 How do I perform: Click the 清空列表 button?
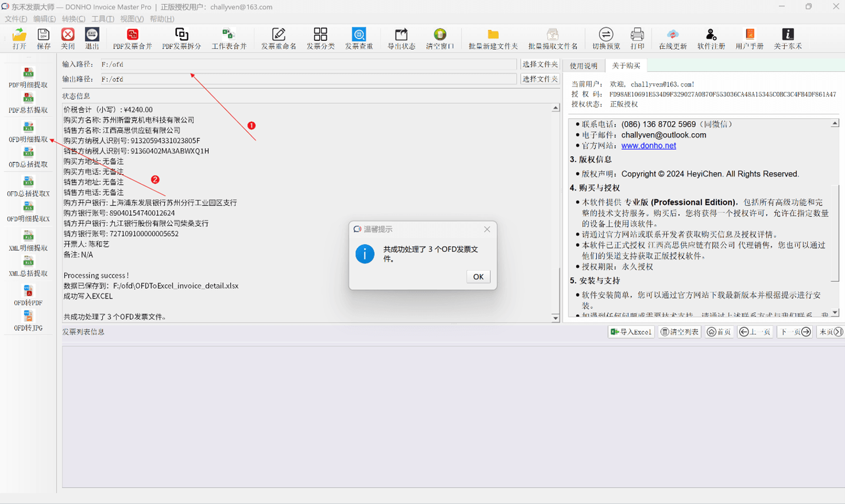click(x=680, y=332)
